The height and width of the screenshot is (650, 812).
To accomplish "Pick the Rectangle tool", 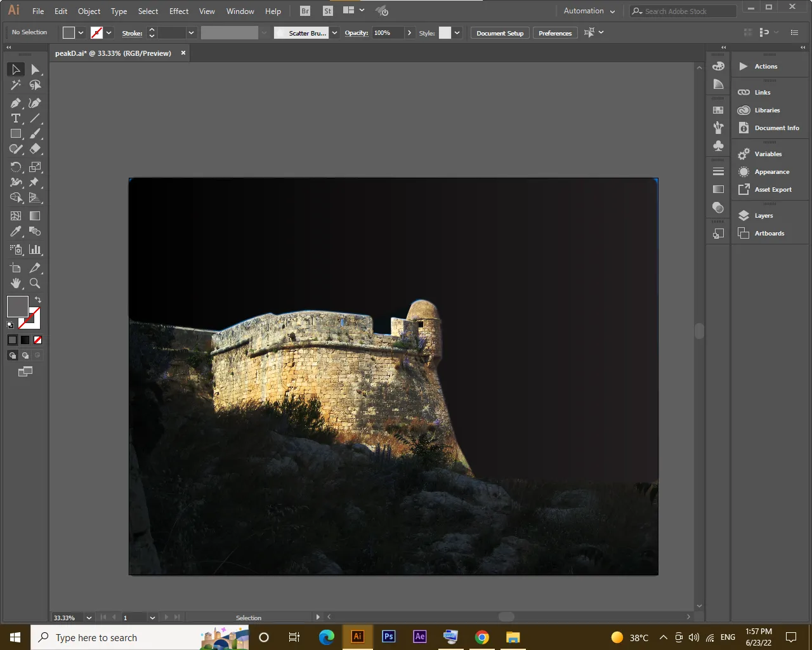I will [x=16, y=134].
